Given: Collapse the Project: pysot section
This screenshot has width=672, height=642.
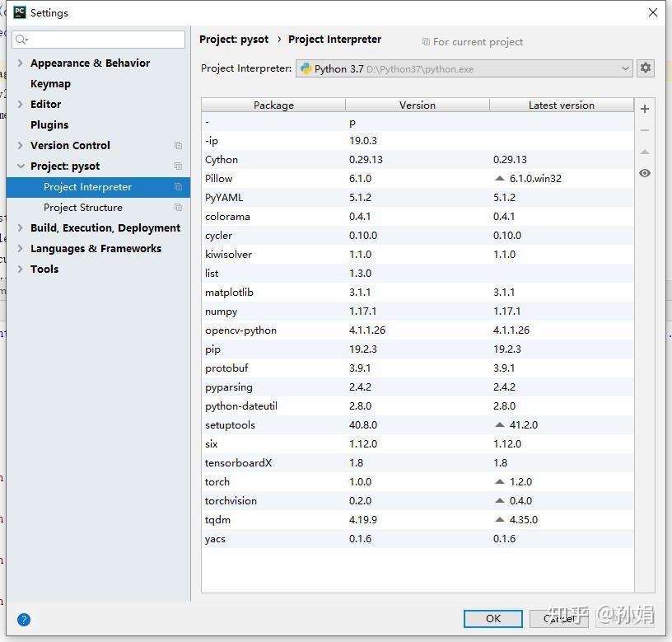Looking at the screenshot, I should click(x=20, y=166).
